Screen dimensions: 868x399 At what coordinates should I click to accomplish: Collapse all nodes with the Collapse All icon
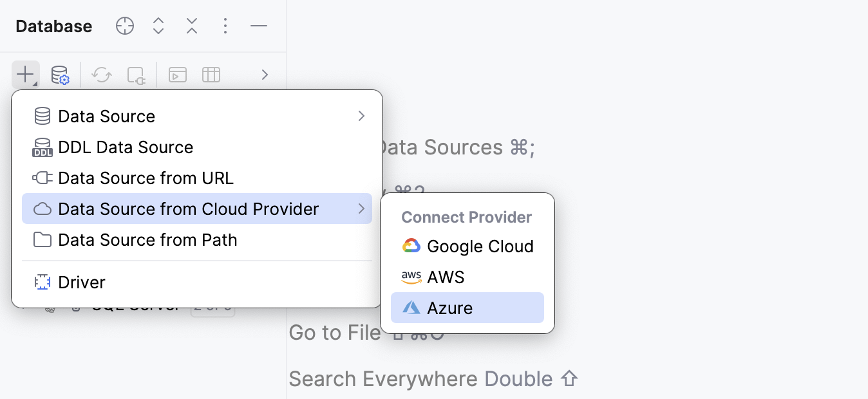tap(191, 26)
